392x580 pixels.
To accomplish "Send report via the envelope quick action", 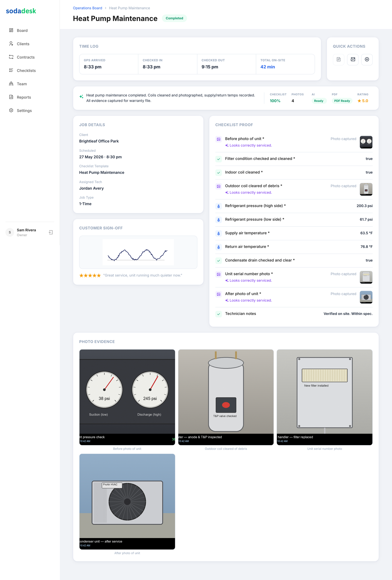I will pyautogui.click(x=353, y=59).
